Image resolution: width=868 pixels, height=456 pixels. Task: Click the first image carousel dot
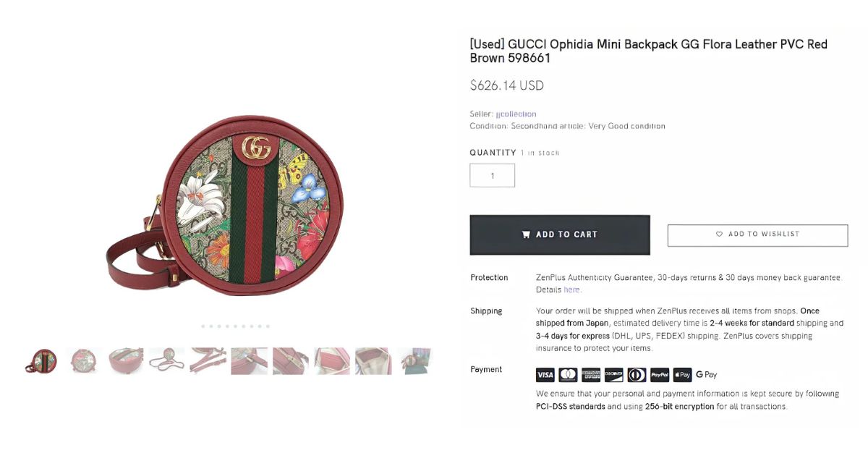[x=203, y=326]
